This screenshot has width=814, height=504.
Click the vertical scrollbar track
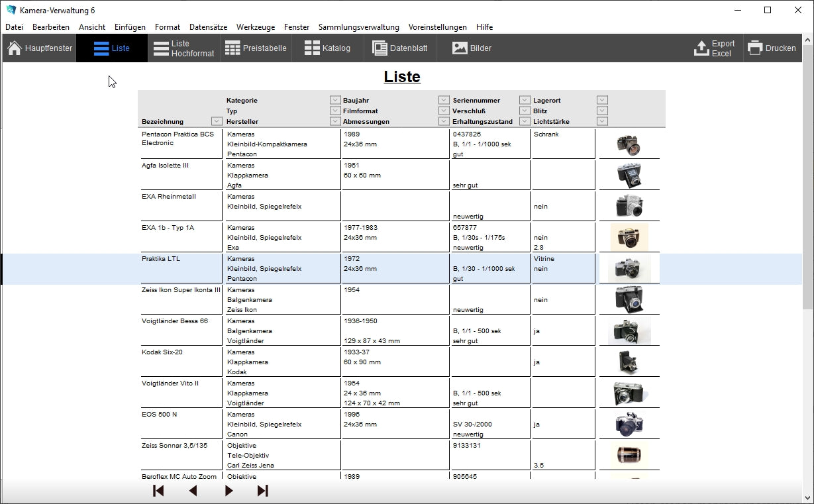(x=807, y=397)
